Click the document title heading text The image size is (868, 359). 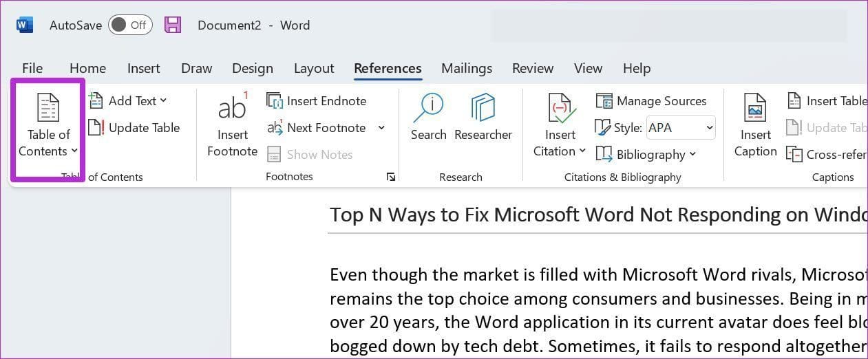[598, 215]
